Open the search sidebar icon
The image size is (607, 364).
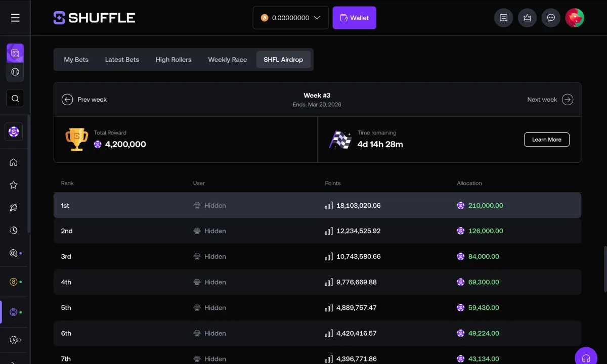[x=15, y=98]
